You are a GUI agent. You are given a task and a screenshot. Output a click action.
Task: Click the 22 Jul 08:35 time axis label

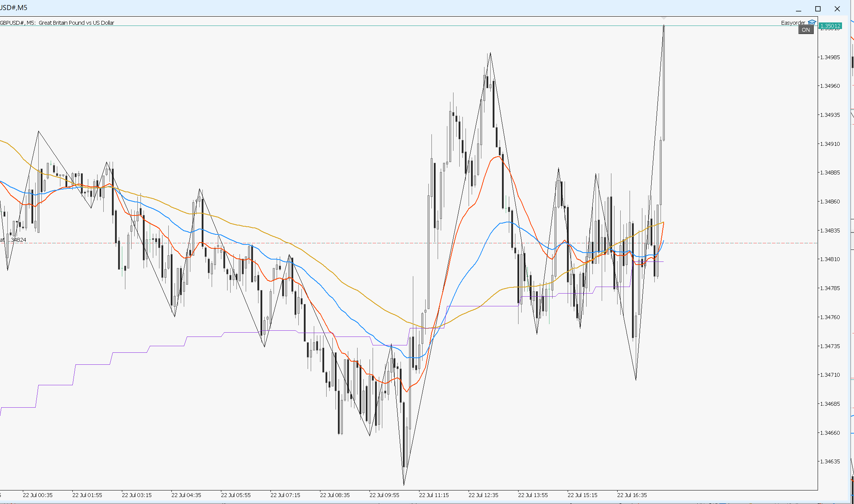334,495
